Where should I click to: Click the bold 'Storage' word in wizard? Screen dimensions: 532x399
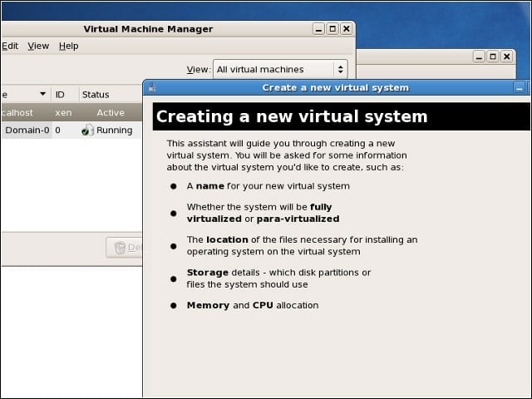(x=208, y=273)
